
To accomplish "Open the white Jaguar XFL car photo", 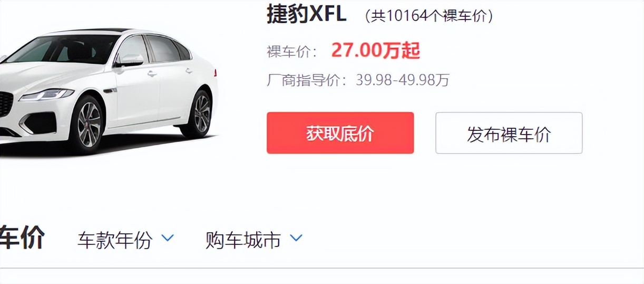I will click(x=108, y=90).
